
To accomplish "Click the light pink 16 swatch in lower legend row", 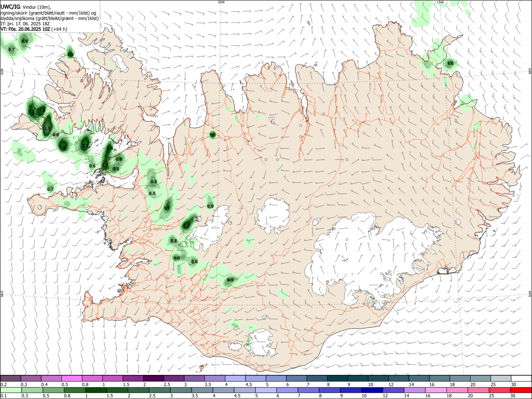I will tap(436, 390).
